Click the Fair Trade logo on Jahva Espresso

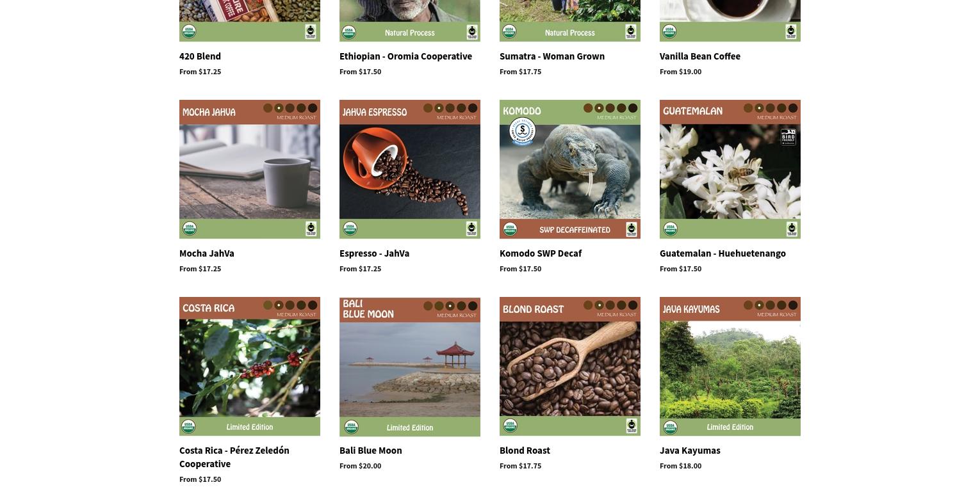coord(471,228)
